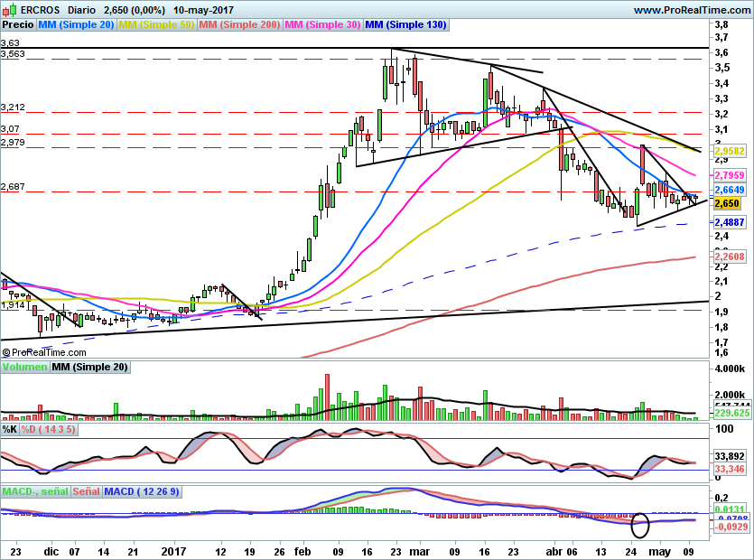The image size is (754, 560).
Task: Click the dark blue 2,4887 price tag
Action: [x=728, y=221]
